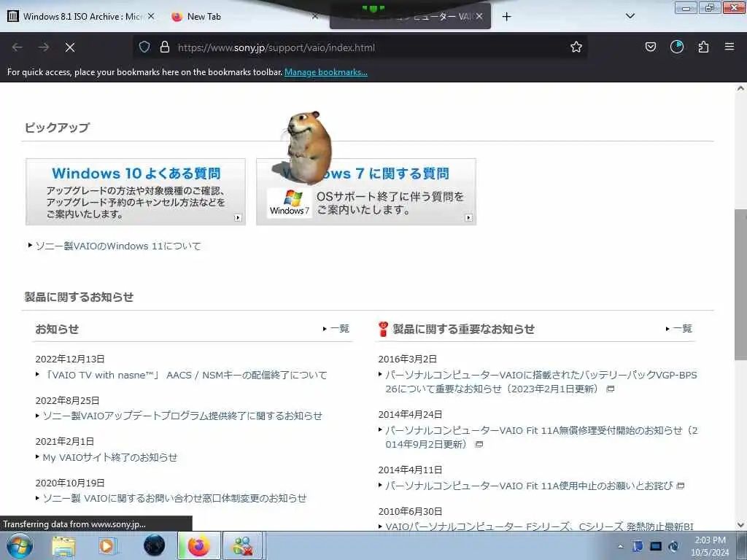The height and width of the screenshot is (560, 747).
Task: Open Save to Pocket icon
Action: pos(650,47)
